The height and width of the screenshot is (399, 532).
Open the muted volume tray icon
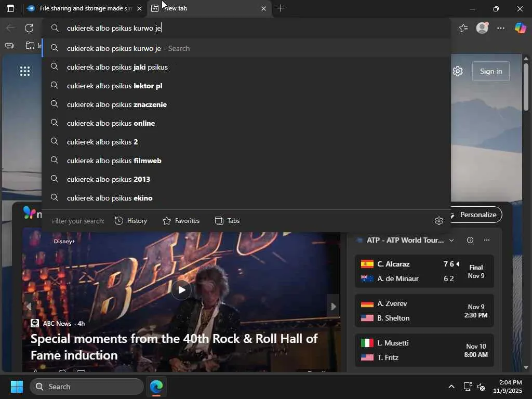pyautogui.click(x=481, y=387)
